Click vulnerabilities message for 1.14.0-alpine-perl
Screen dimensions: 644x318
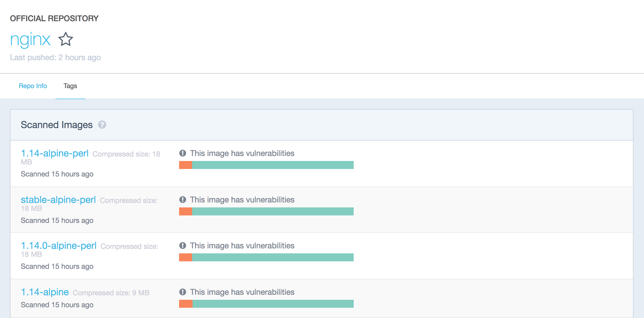click(242, 245)
